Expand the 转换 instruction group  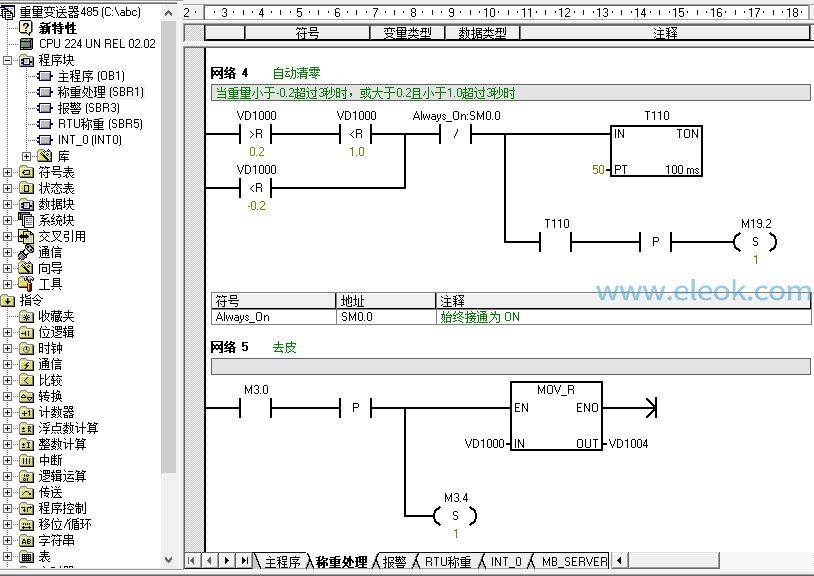point(7,396)
